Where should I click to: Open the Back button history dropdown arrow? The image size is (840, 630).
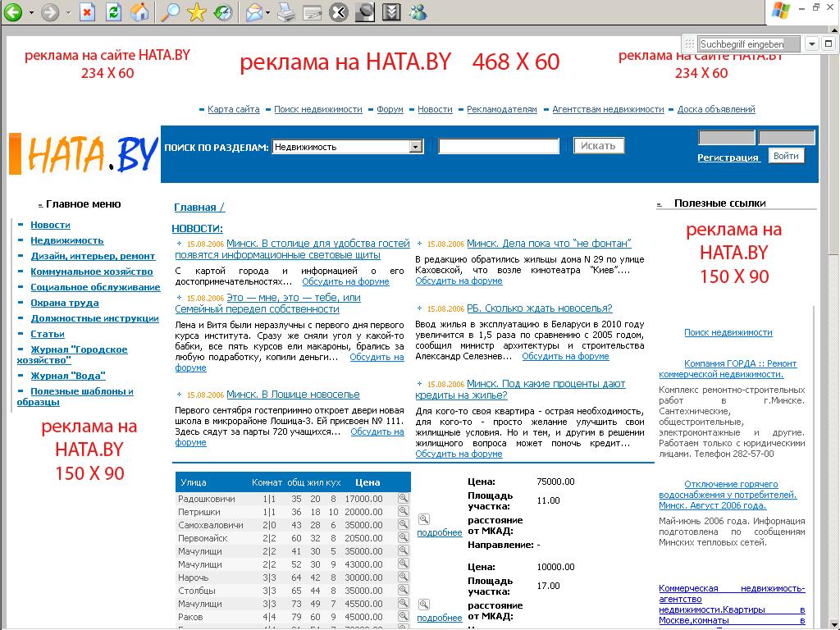(x=32, y=13)
